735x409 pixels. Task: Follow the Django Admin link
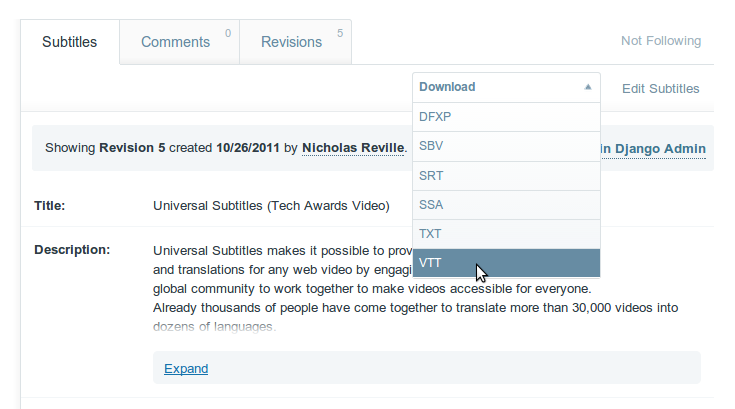tap(655, 149)
